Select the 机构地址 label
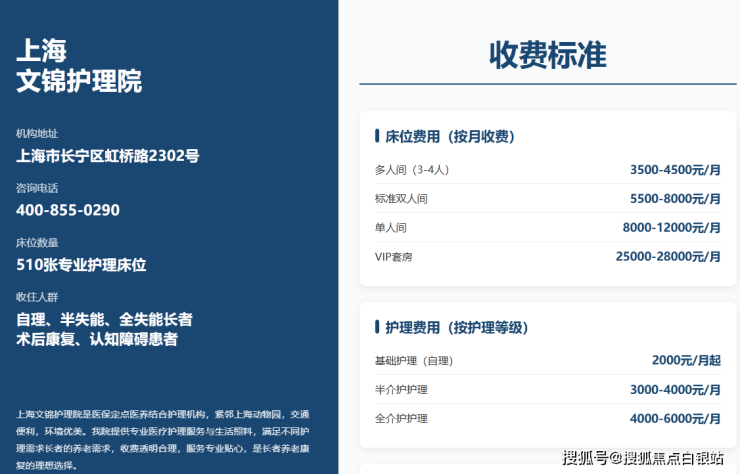This screenshot has height=474, width=740. (37, 134)
